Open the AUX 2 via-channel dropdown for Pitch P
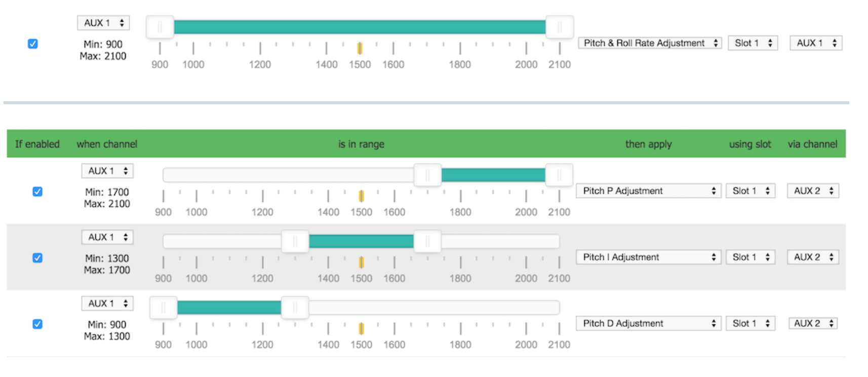Image resolution: width=868 pixels, height=377 pixels. 813,191
